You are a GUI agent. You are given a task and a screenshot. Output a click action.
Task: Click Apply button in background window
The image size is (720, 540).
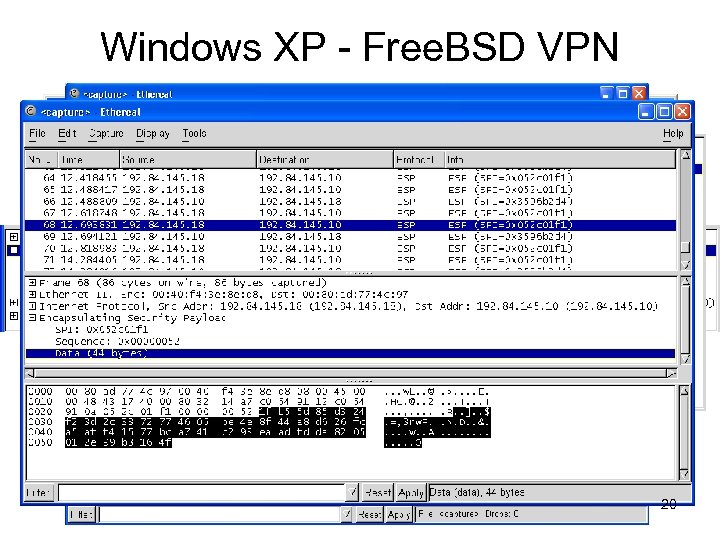(x=399, y=514)
